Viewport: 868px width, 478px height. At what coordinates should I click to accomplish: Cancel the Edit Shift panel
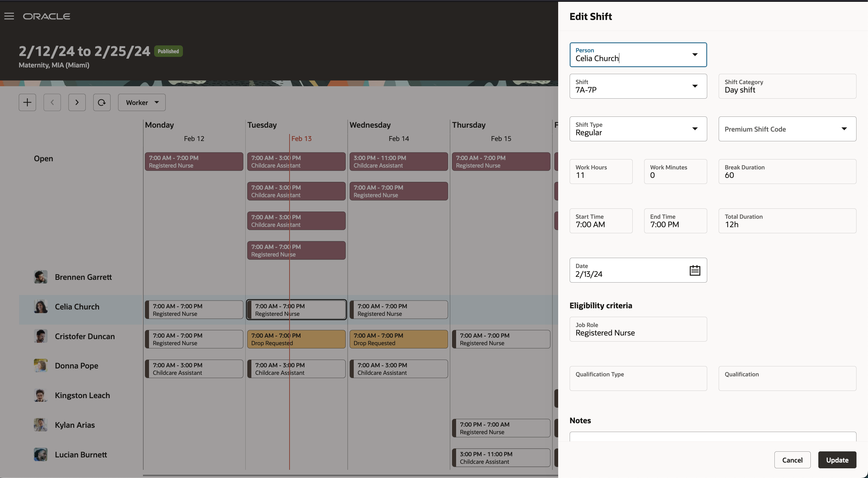coord(792,460)
